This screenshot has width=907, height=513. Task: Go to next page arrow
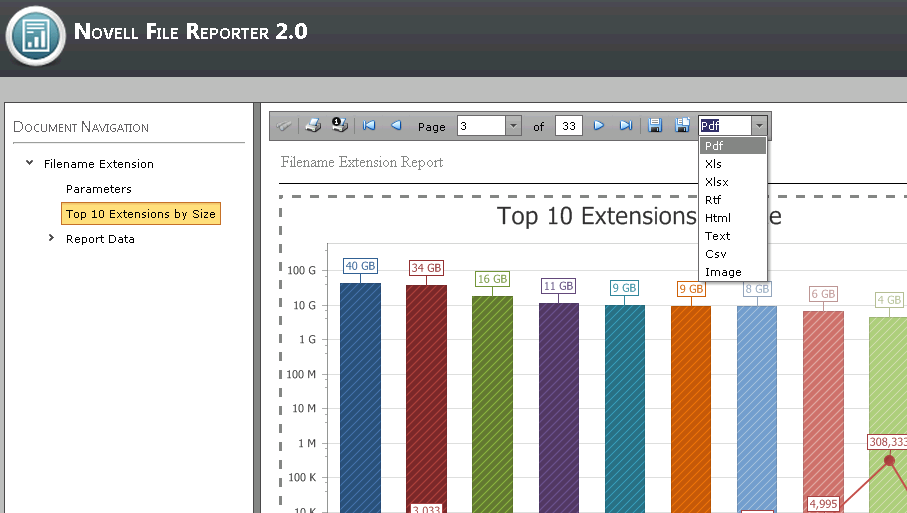pos(599,125)
